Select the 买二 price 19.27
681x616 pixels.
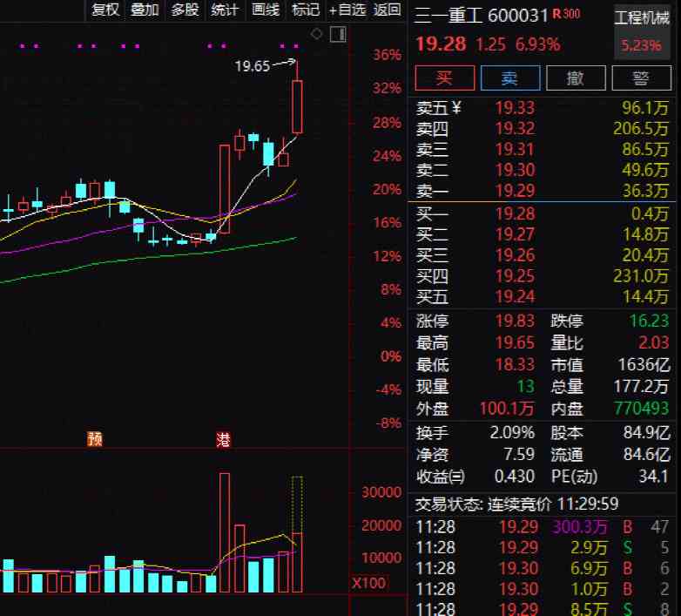[515, 234]
